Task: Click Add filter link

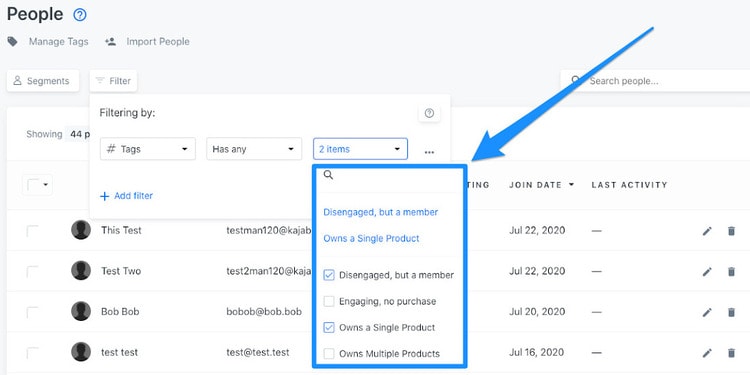Action: [126, 196]
